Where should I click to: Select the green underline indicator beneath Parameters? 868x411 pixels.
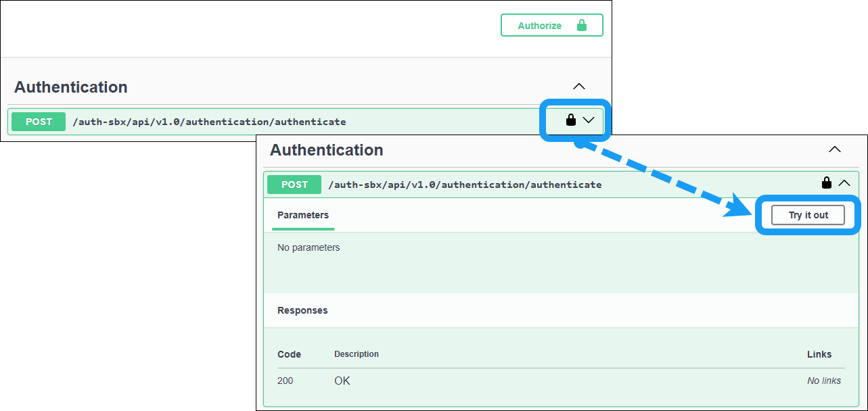(302, 228)
